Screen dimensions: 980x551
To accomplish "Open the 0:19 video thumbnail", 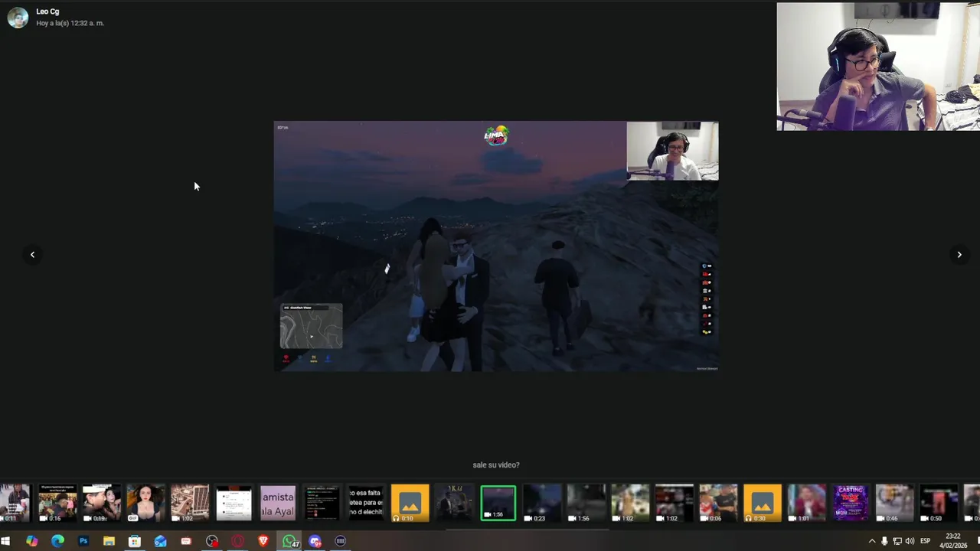I will tap(101, 503).
